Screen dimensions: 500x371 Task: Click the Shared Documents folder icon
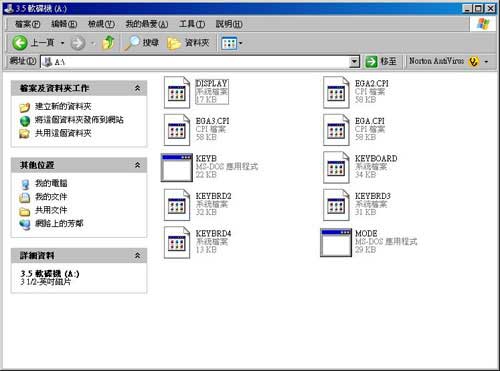(x=25, y=211)
